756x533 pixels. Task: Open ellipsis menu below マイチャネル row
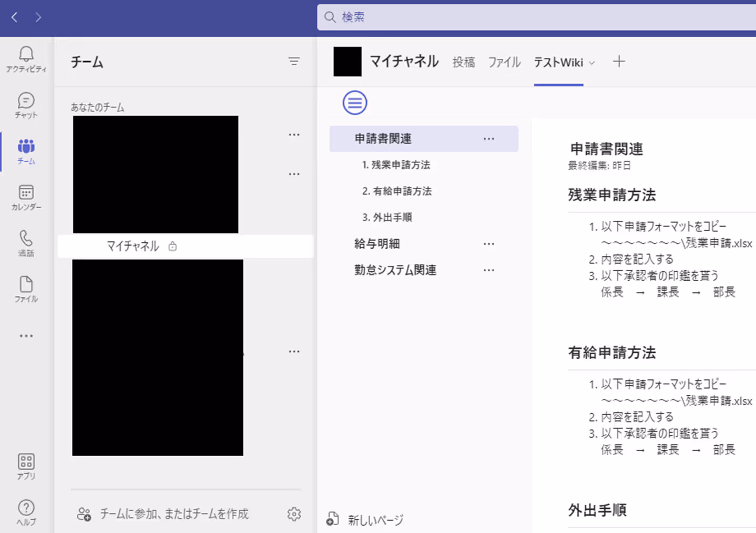294,352
